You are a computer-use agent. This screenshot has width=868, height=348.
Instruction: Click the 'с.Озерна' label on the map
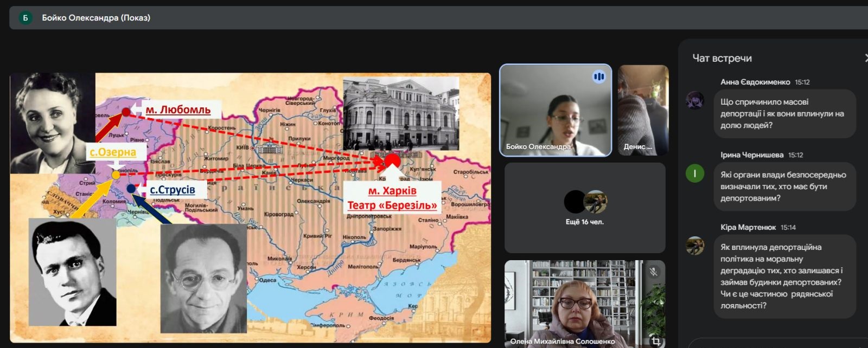click(x=113, y=152)
